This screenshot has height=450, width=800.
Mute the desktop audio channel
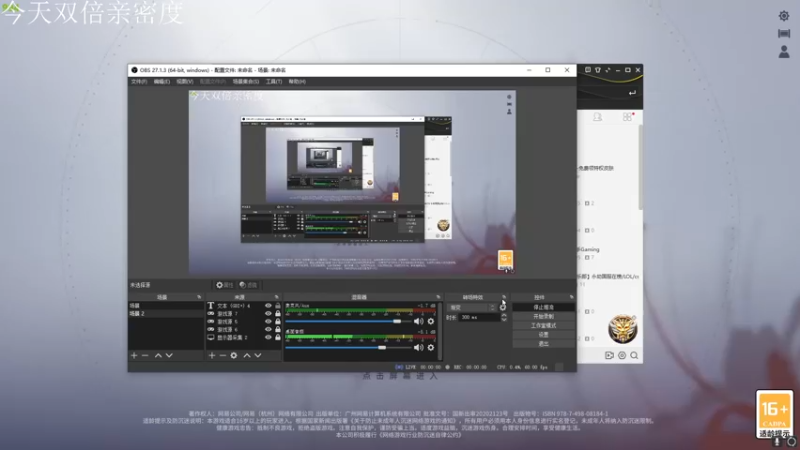pos(418,347)
